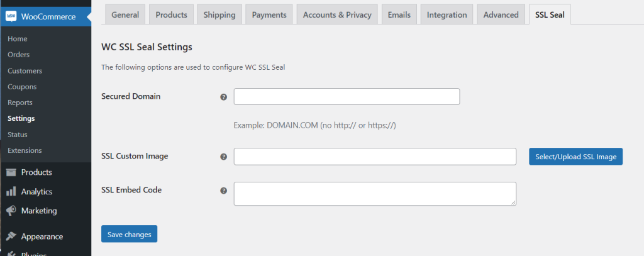Select the Shipping tab

tap(219, 15)
